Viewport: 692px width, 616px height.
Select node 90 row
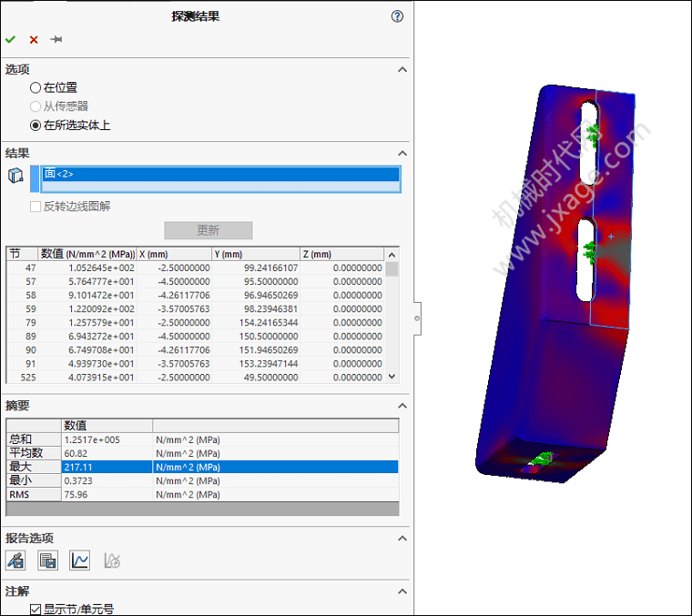point(195,350)
